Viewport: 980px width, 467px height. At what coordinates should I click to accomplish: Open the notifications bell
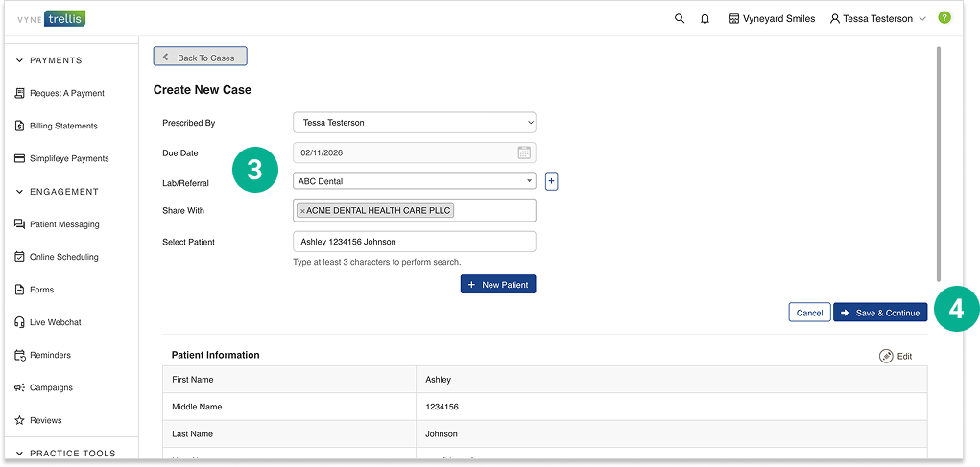(x=705, y=18)
